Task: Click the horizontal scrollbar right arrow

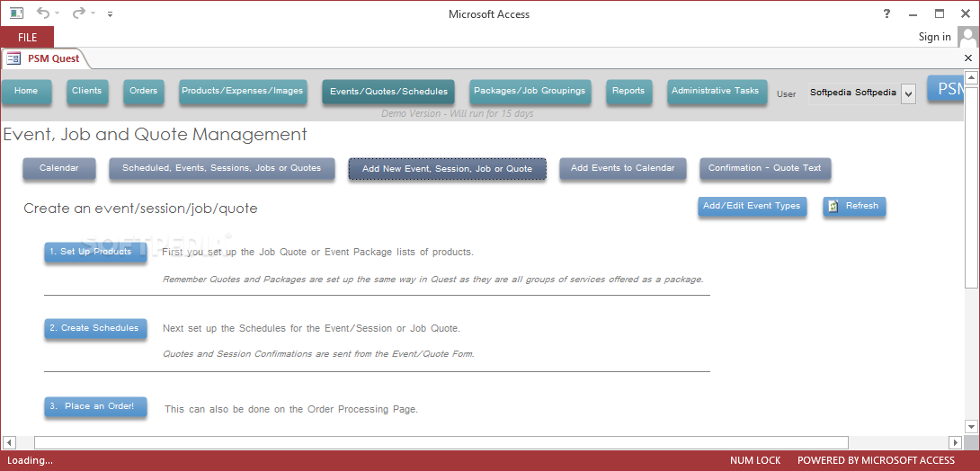Action: (x=955, y=442)
